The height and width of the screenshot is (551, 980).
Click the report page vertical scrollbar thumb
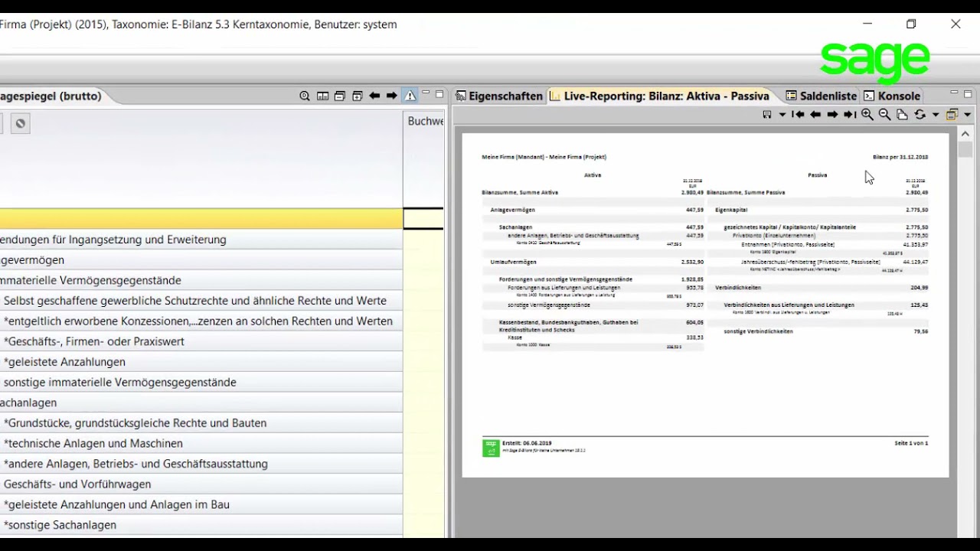pos(965,148)
